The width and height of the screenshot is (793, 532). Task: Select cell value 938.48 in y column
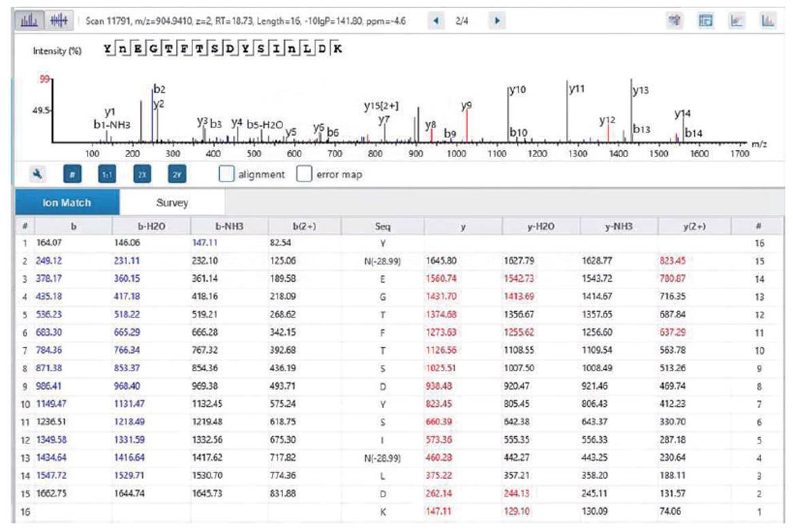coord(439,386)
